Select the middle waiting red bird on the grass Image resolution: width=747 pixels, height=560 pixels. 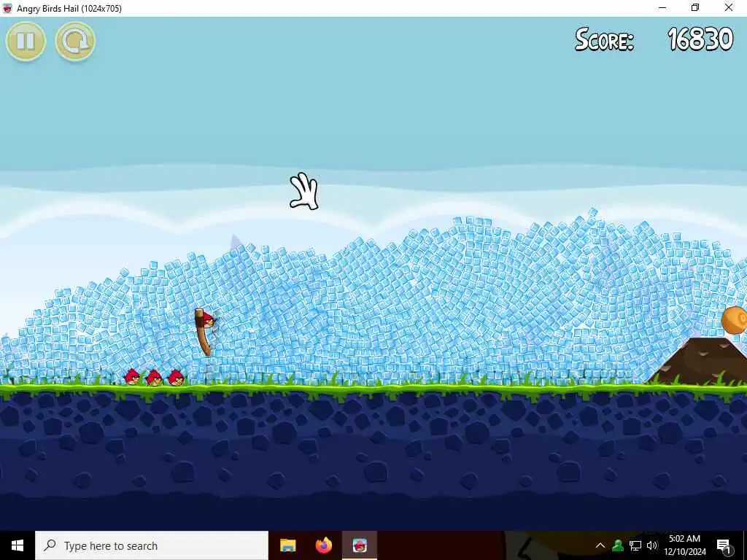(154, 378)
